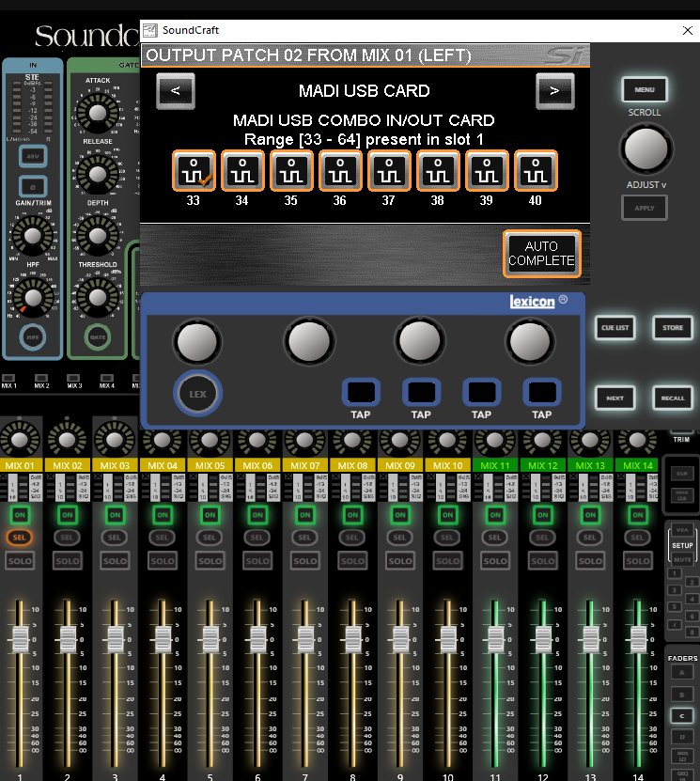Click SEL button on MIX 01
Screen dimensions: 700x781
coord(20,538)
